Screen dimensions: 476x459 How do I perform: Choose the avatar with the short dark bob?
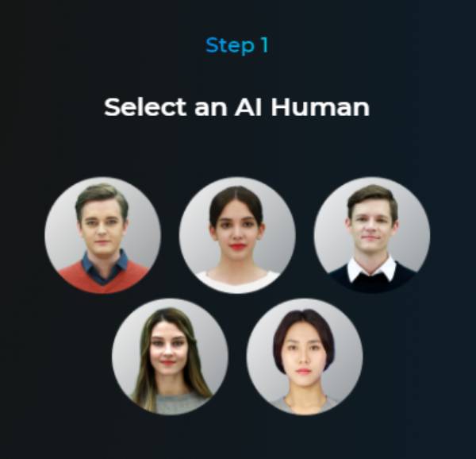305,357
